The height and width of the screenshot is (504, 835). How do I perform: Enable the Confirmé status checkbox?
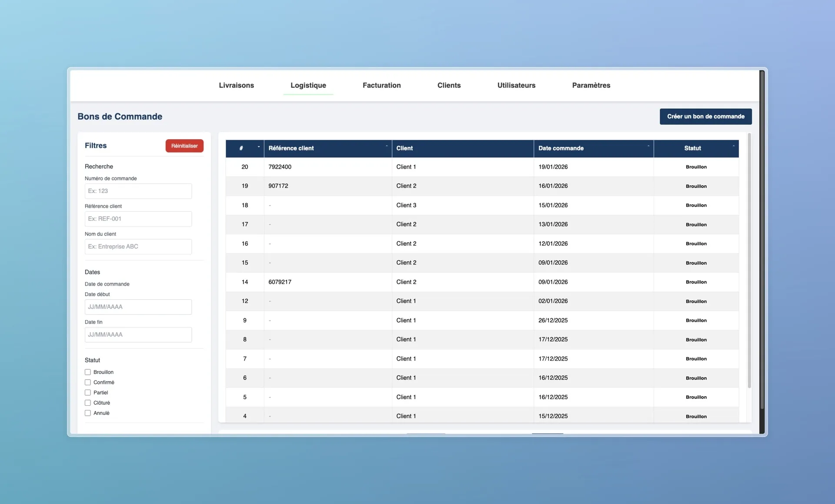[88, 383]
